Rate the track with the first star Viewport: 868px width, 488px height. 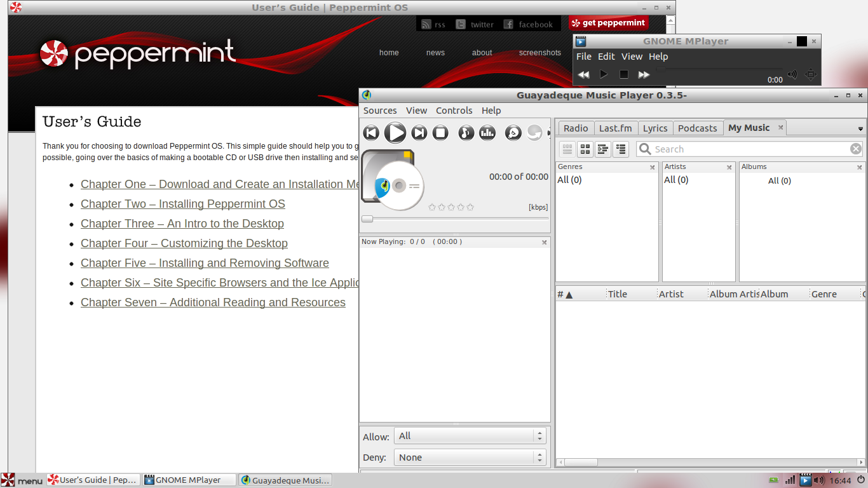(432, 207)
